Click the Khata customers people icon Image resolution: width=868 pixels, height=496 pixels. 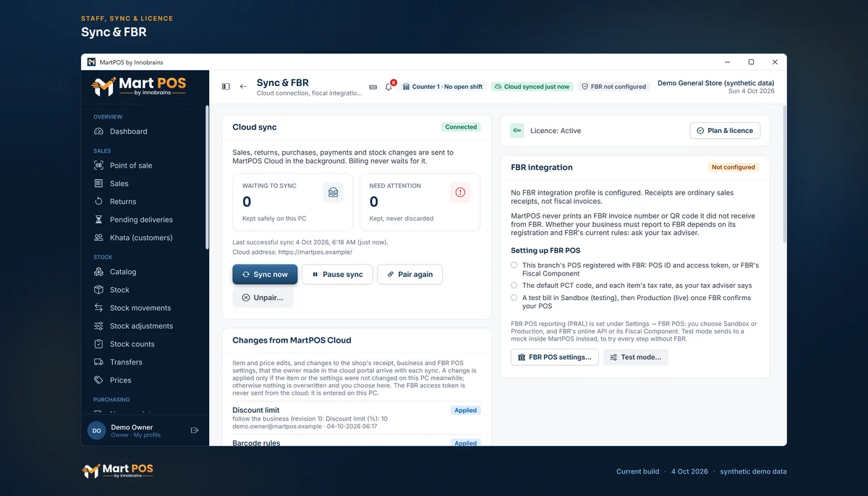click(x=99, y=238)
